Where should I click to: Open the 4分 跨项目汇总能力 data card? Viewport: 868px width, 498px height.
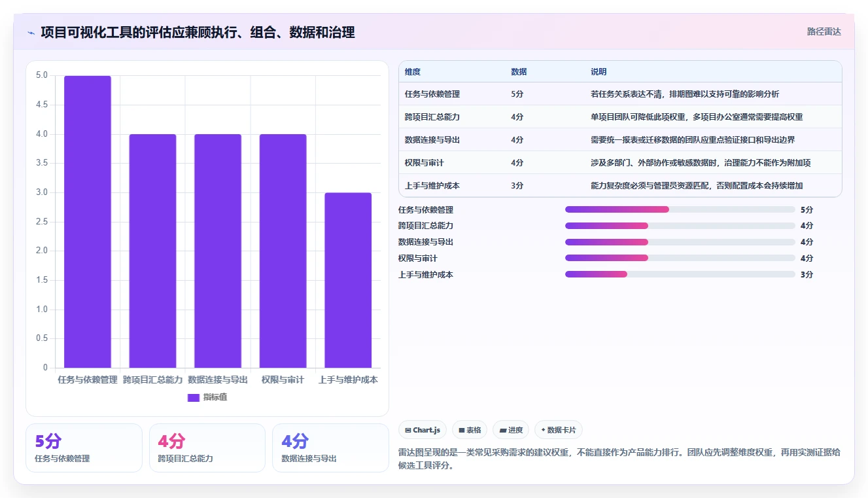207,448
